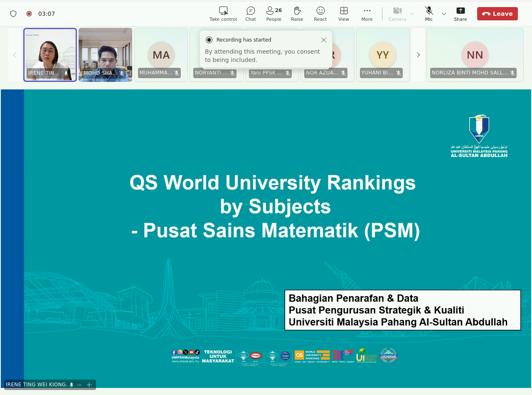Click the Take control button
The height and width of the screenshot is (395, 532).
[x=223, y=14]
